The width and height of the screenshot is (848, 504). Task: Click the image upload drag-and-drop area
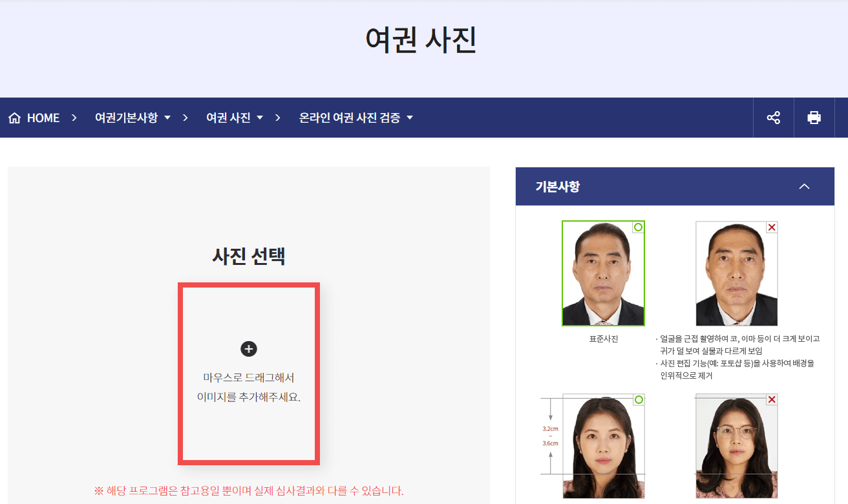(248, 375)
